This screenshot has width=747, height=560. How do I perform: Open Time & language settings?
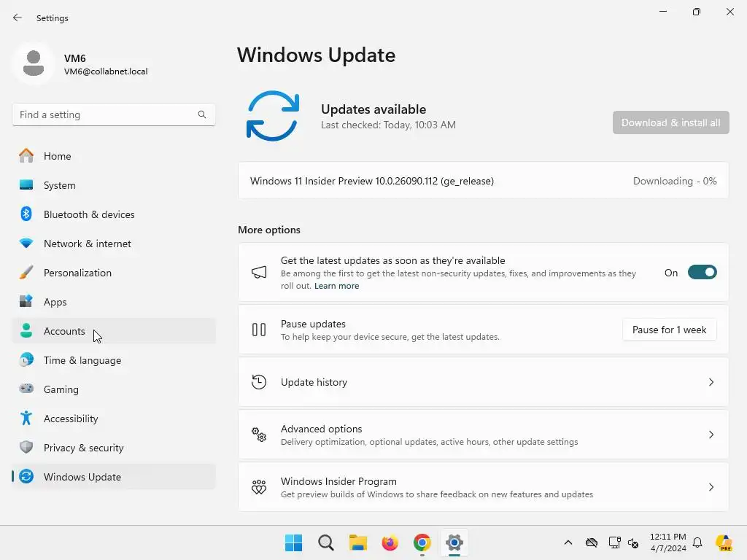click(x=114, y=359)
